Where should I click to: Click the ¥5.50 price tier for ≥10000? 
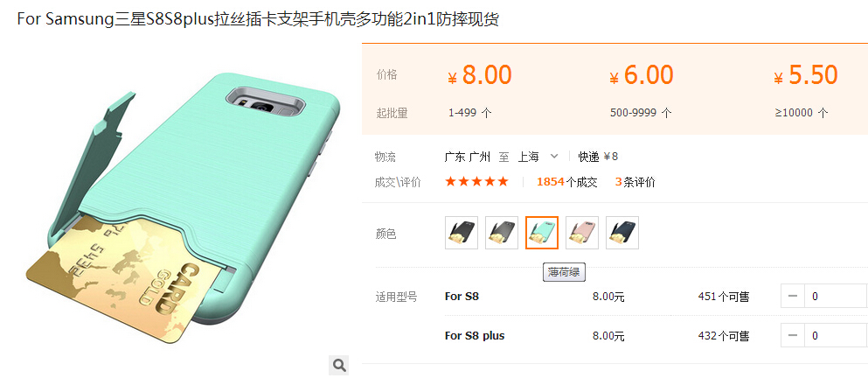tap(806, 75)
